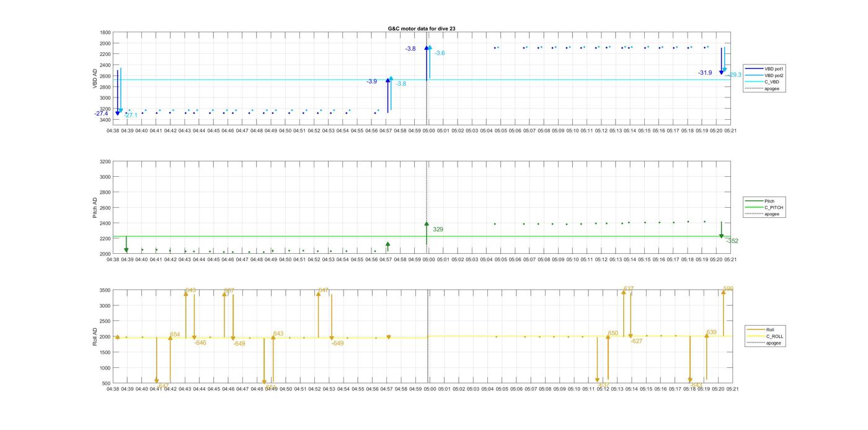
Task: Click the "2600" tick on the VBD axis
Action: 105,76
